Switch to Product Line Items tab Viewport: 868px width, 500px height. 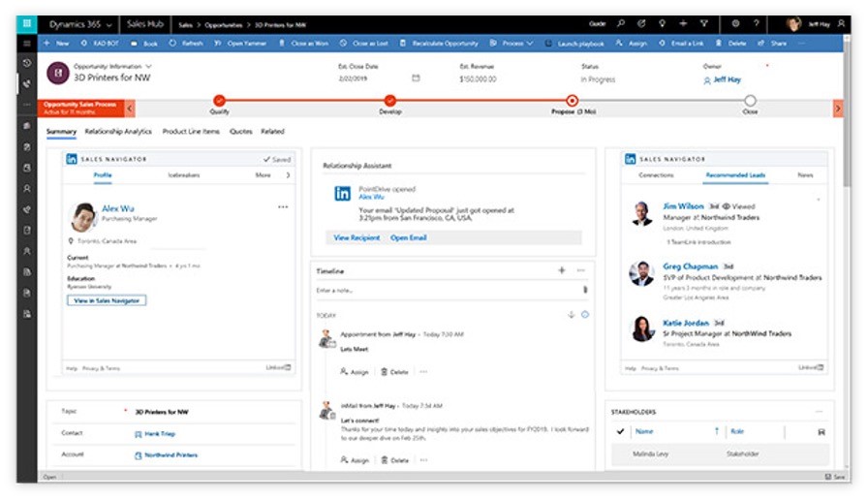pos(191,131)
